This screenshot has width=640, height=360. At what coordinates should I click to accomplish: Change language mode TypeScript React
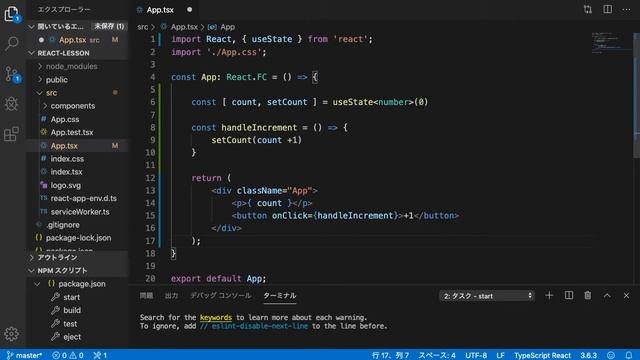(542, 355)
